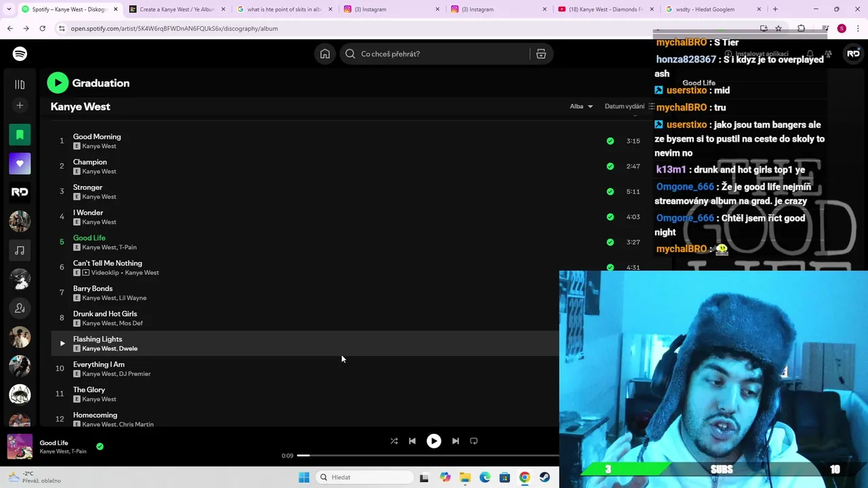Toggle saved checkmark for I Wonder
Image resolution: width=868 pixels, height=488 pixels.
click(x=610, y=217)
